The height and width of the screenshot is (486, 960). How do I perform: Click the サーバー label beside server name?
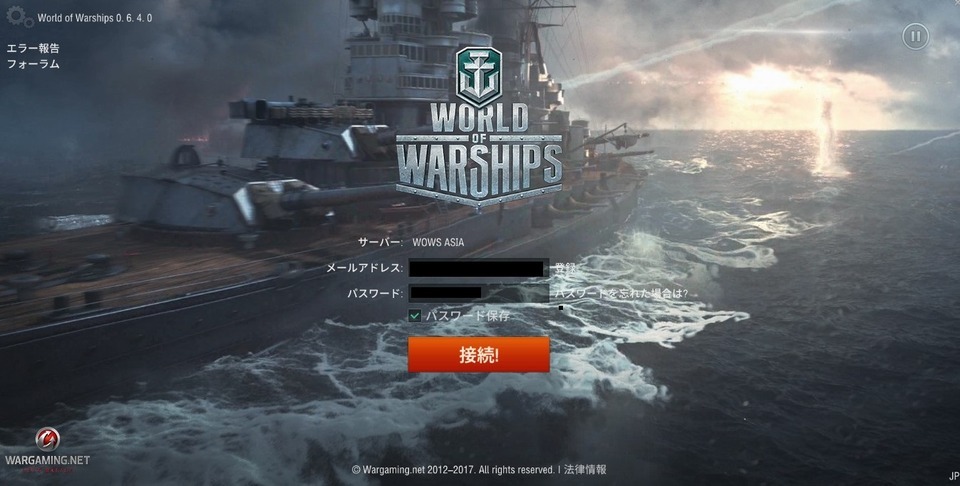point(380,242)
